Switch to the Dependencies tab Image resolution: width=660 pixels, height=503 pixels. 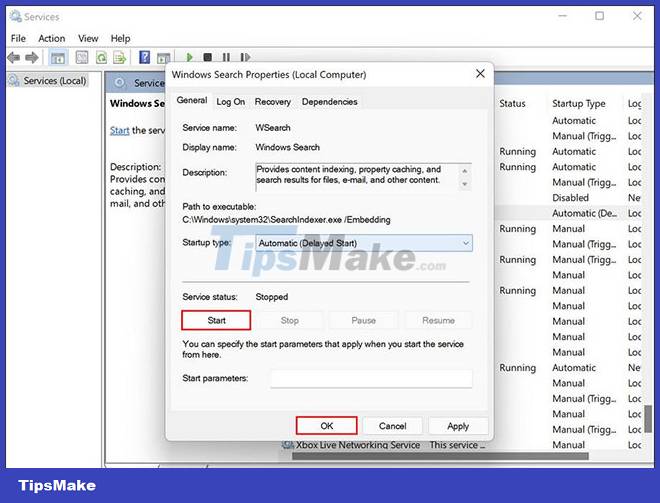tap(329, 102)
